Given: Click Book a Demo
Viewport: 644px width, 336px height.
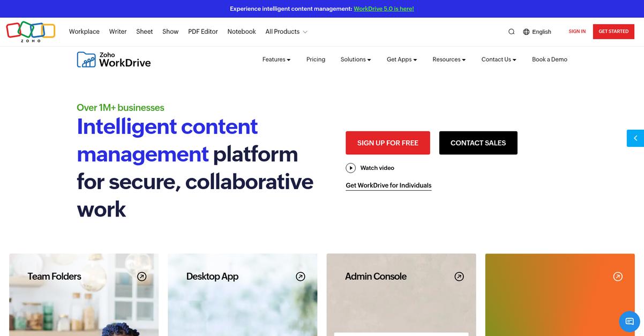Looking at the screenshot, I should (x=550, y=59).
